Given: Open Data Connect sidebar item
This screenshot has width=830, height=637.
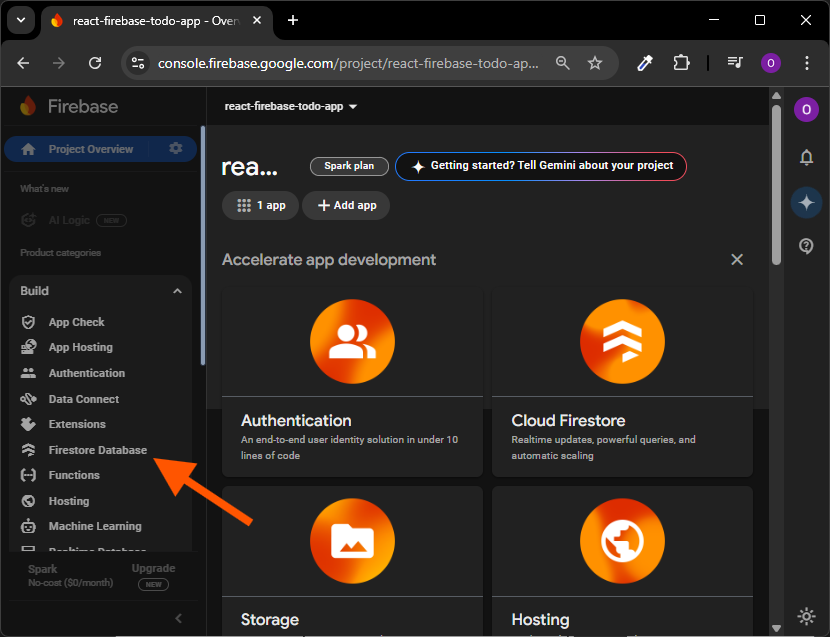Looking at the screenshot, I should pos(84,399).
